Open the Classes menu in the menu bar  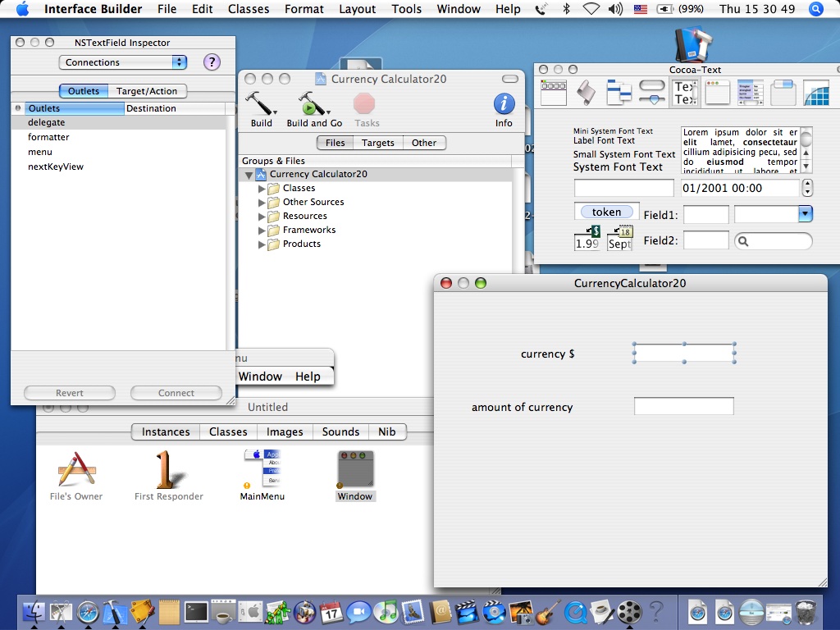click(249, 9)
